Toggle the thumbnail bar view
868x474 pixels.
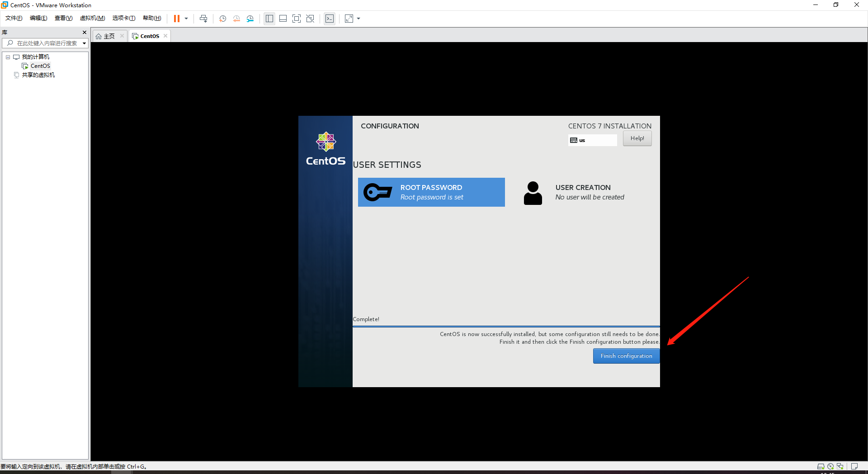(x=283, y=19)
